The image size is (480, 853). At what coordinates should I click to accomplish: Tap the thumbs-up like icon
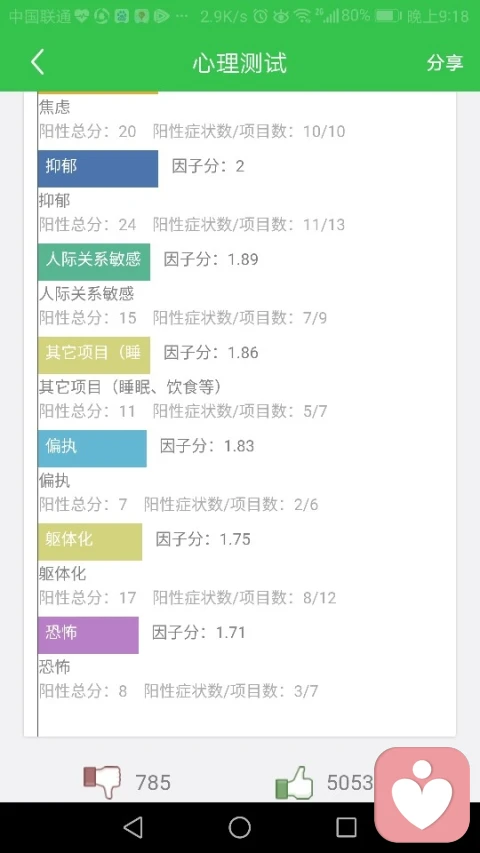[294, 782]
